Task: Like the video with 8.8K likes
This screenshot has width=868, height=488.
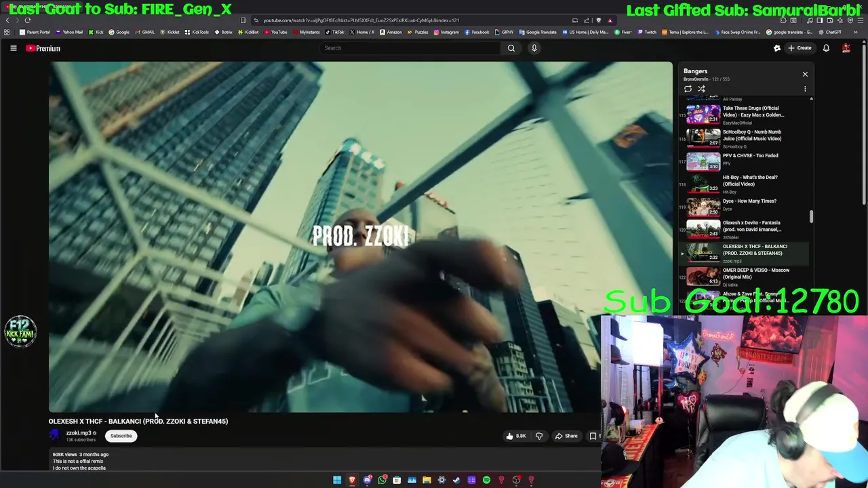Action: coord(516,436)
